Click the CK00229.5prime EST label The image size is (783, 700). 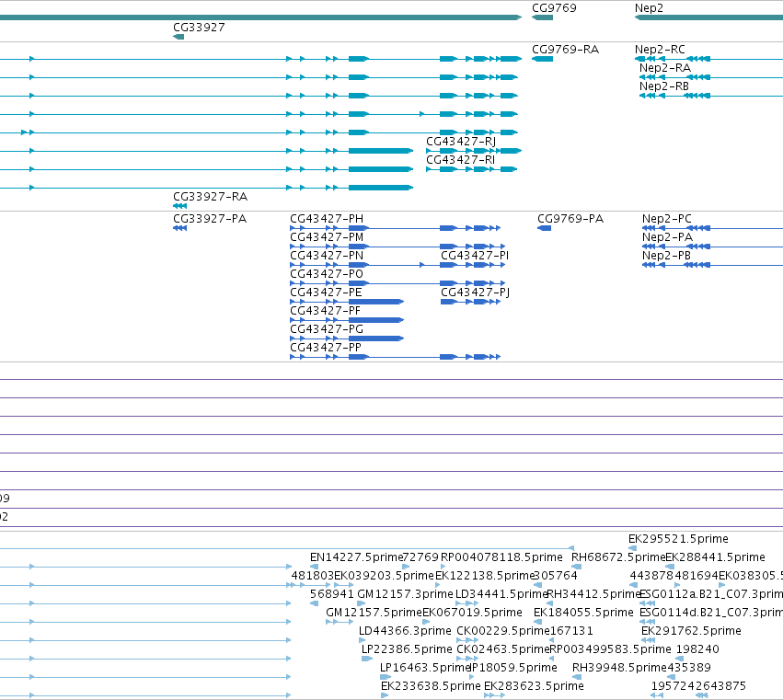tap(503, 631)
